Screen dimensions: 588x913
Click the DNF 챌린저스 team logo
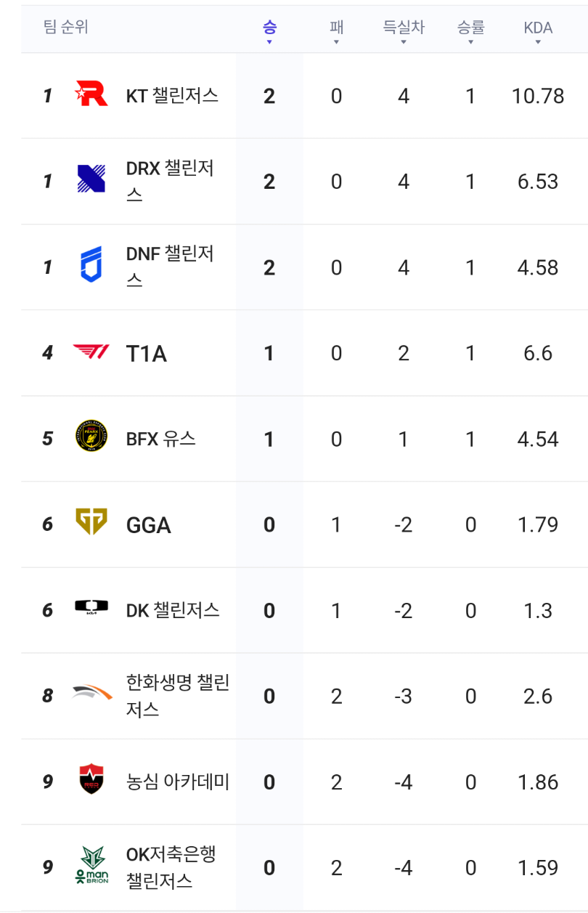click(x=91, y=266)
